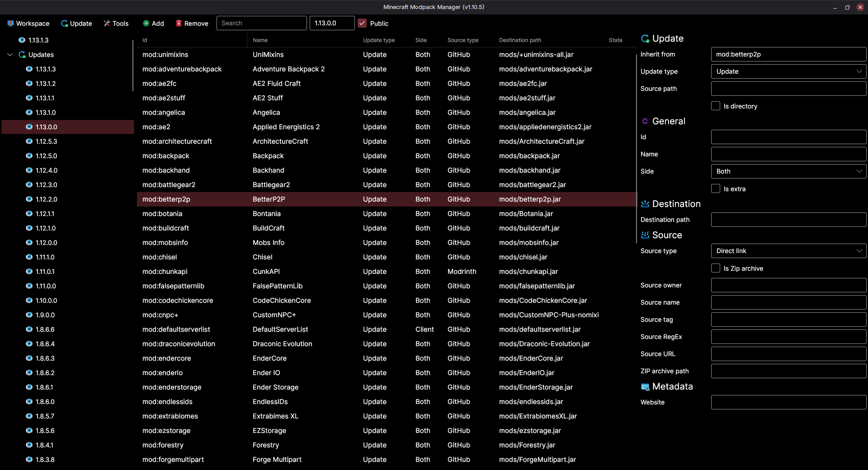Click the Tools wrench icon

[107, 23]
